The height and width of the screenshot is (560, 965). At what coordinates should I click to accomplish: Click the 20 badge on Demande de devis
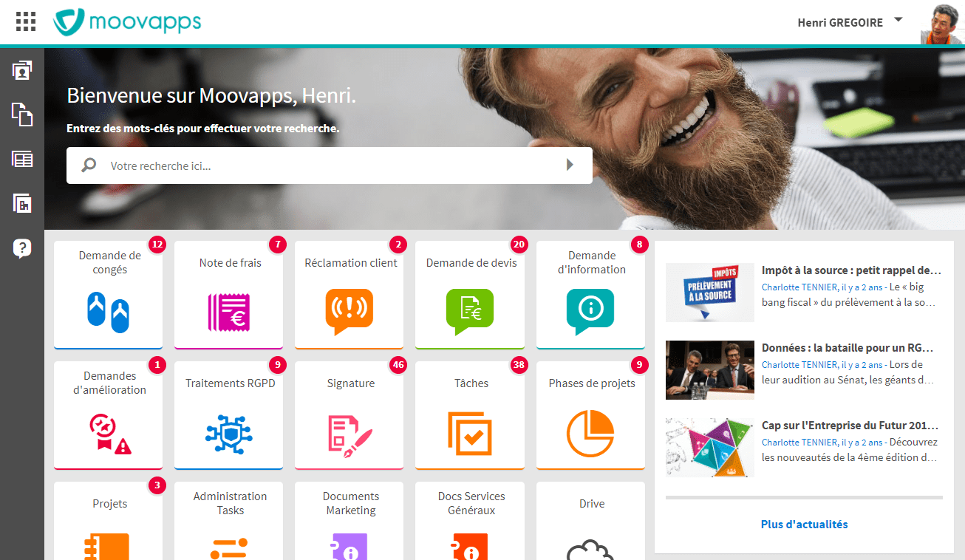(x=519, y=244)
